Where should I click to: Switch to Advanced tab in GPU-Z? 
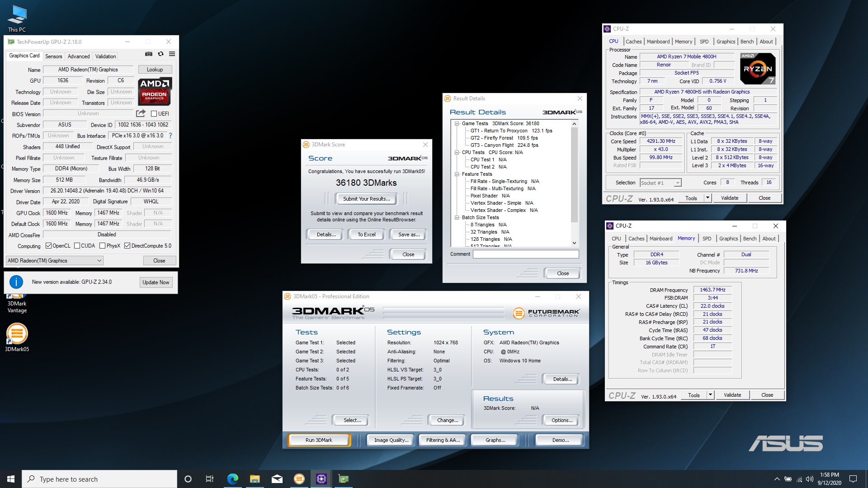click(x=79, y=56)
